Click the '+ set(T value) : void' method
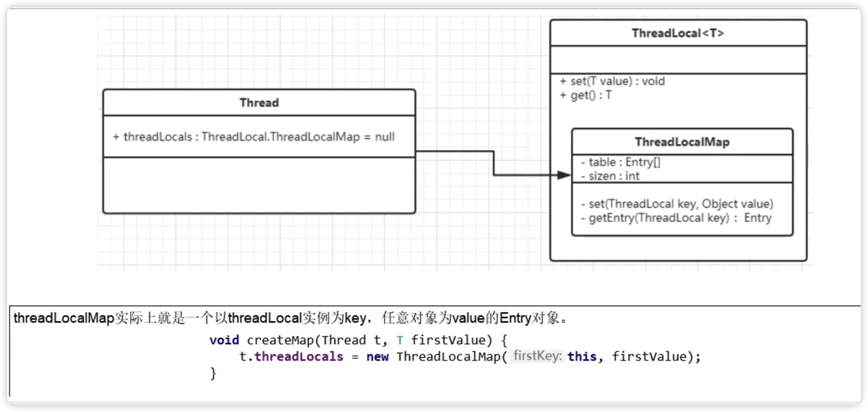This screenshot has width=868, height=412. [612, 81]
